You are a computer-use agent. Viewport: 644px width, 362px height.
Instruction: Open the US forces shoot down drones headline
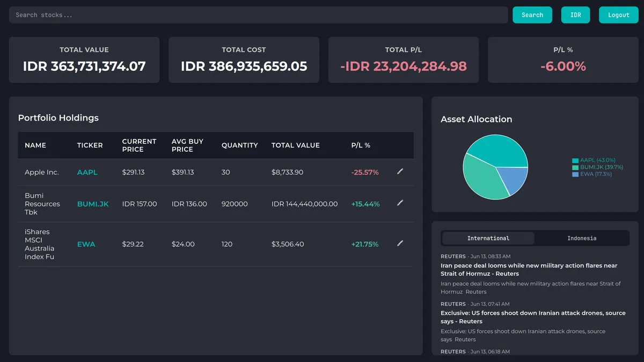533,317
